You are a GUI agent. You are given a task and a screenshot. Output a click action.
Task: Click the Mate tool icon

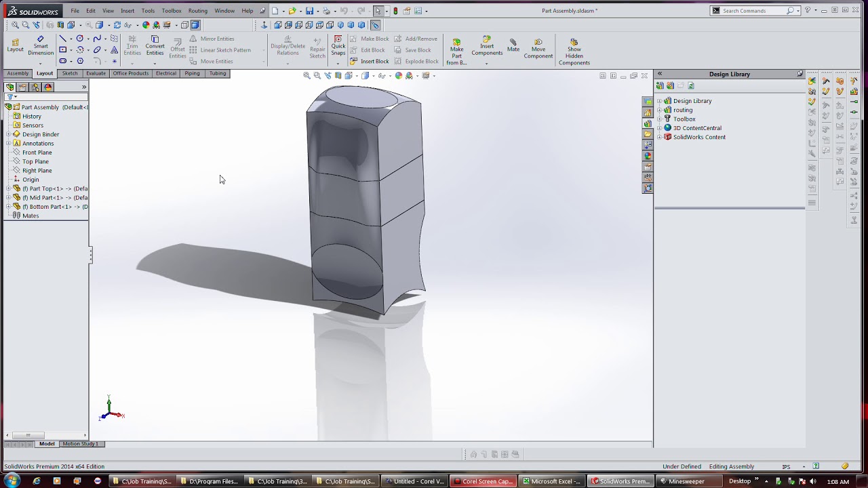click(x=513, y=45)
